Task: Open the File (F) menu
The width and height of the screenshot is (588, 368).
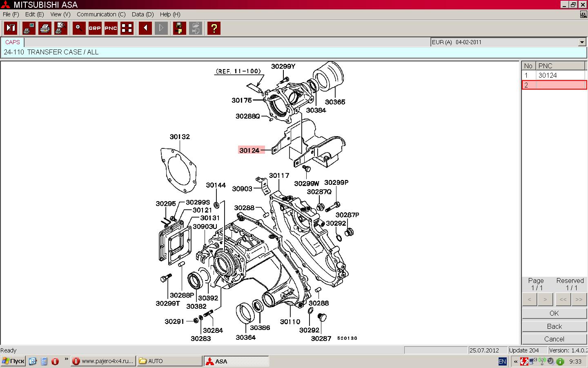Action: tap(11, 14)
